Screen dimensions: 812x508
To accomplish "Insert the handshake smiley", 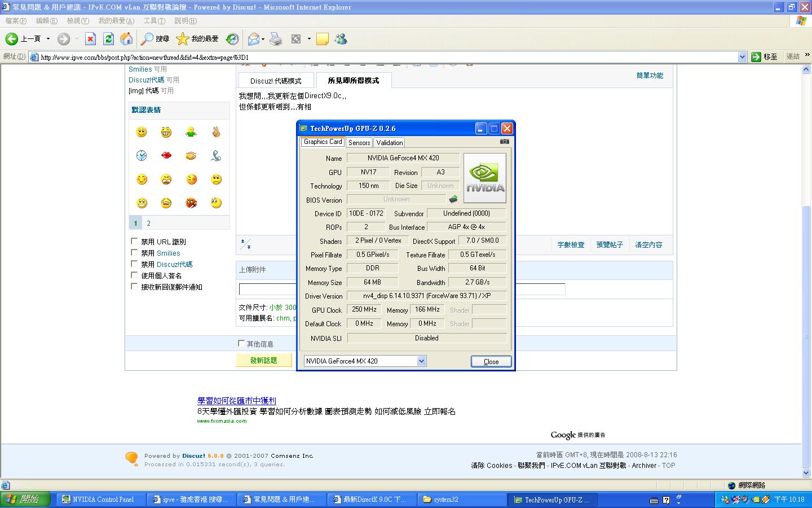I will point(191,155).
